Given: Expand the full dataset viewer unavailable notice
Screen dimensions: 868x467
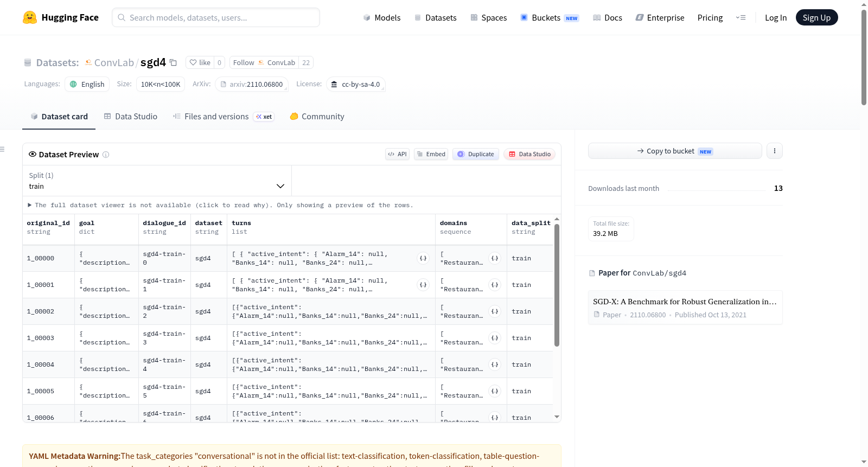Looking at the screenshot, I should (x=220, y=205).
